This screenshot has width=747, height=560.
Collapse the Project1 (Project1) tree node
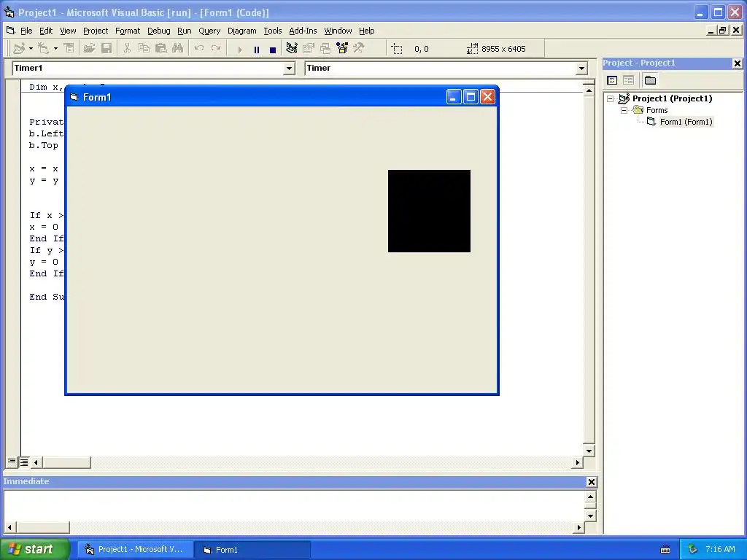tap(611, 98)
